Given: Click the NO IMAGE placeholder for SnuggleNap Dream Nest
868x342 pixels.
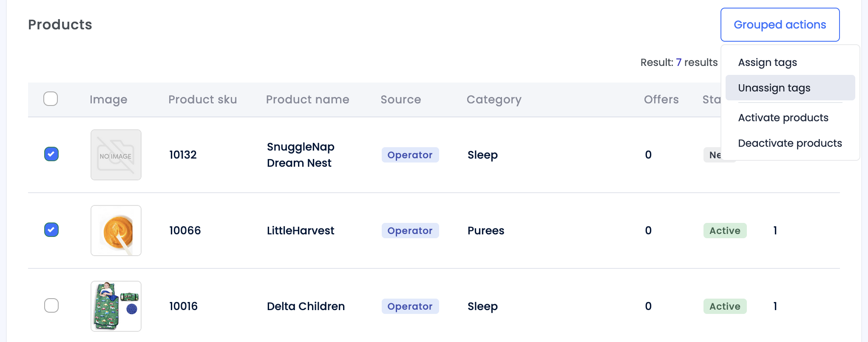Looking at the screenshot, I should (x=116, y=154).
